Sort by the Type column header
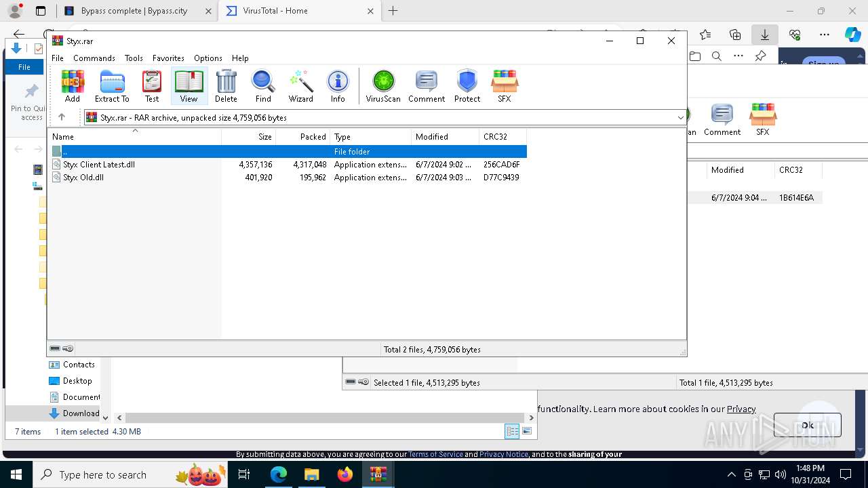 coord(371,137)
